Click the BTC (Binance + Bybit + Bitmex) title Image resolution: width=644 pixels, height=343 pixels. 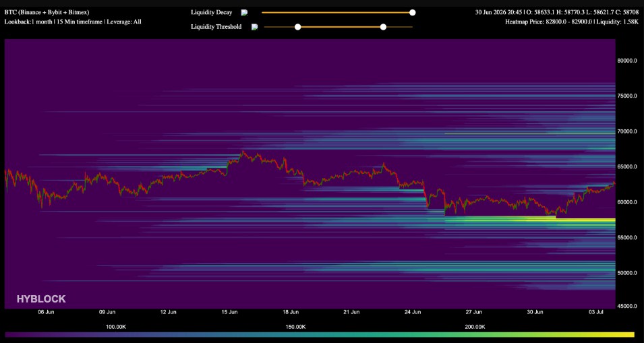47,13
